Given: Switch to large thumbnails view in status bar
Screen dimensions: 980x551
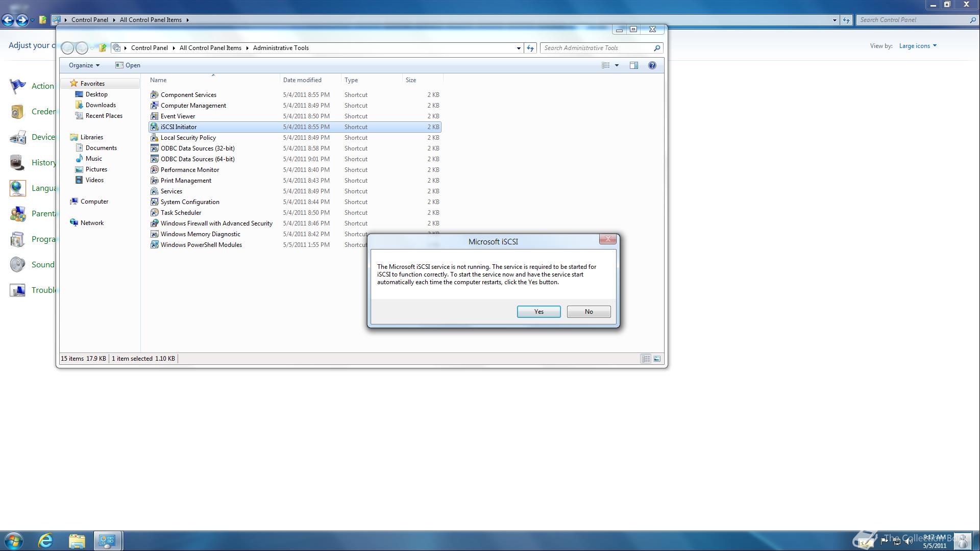Looking at the screenshot, I should point(657,359).
